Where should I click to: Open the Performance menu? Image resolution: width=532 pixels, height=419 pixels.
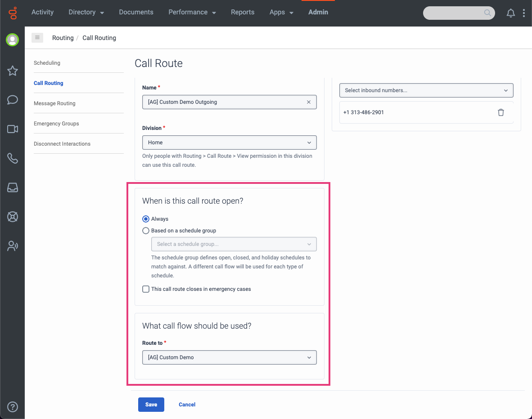(192, 13)
